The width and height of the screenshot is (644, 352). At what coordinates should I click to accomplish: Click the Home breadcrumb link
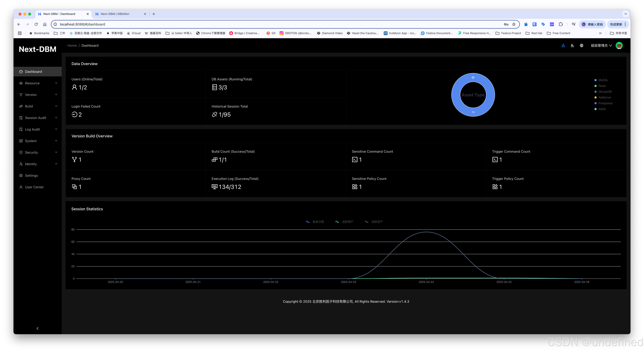(72, 45)
